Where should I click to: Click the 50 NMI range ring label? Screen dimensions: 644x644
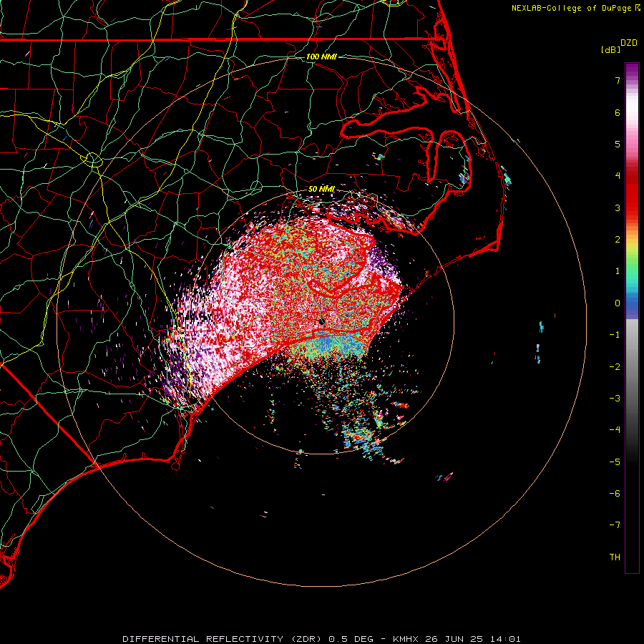point(321,189)
